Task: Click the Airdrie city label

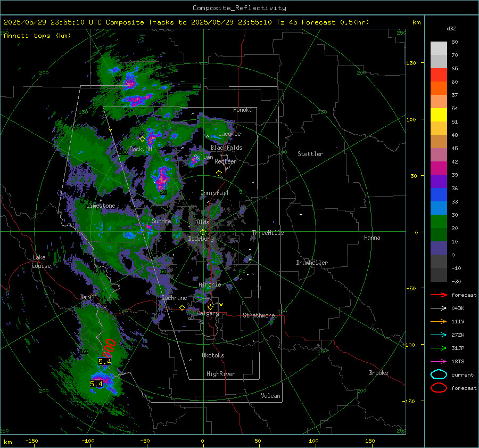Action: [x=210, y=284]
